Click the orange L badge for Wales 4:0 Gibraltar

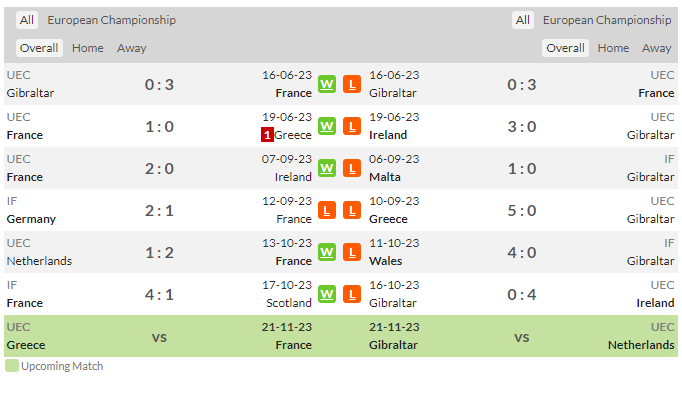tap(352, 253)
